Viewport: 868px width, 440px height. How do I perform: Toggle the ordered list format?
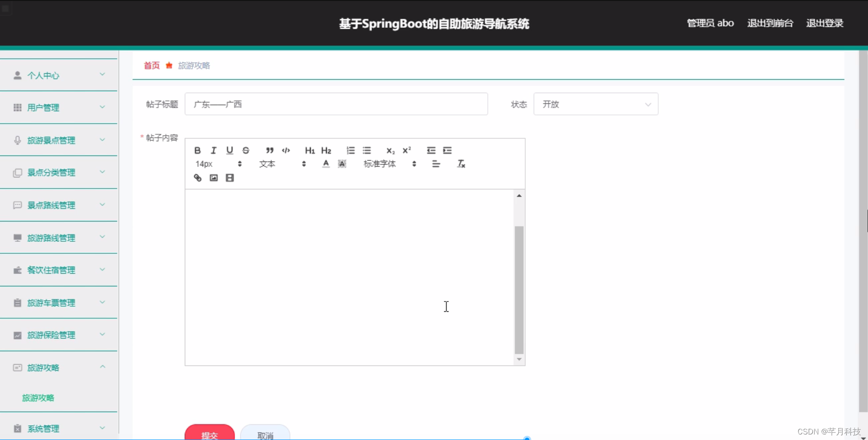pyautogui.click(x=350, y=150)
